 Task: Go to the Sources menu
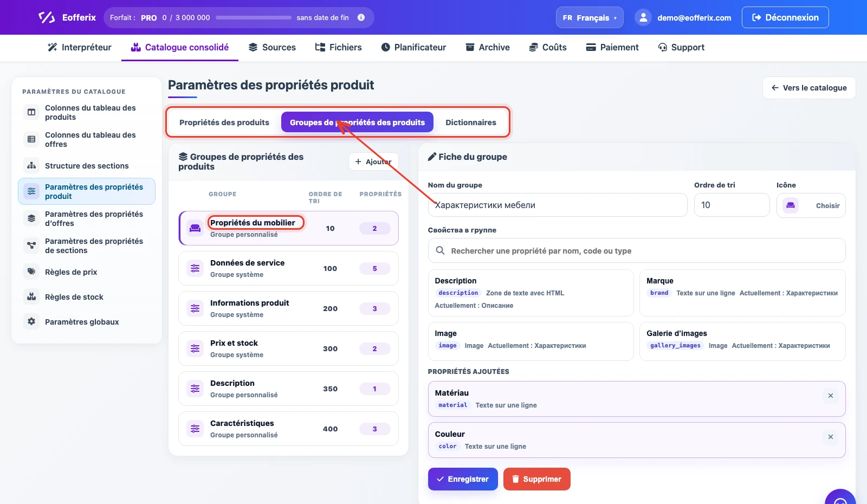coord(272,47)
